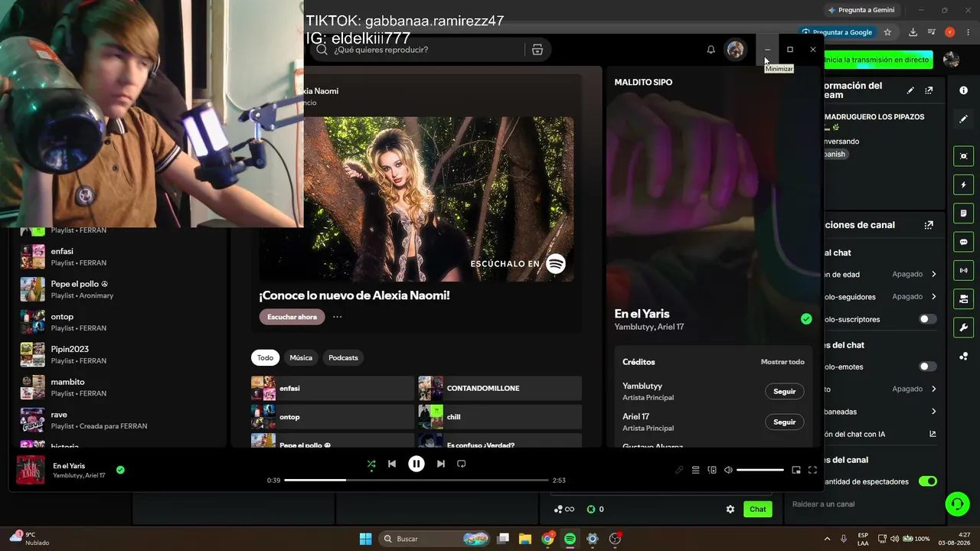Follow artist Yamblutyy
This screenshot has width=980, height=551.
(785, 391)
